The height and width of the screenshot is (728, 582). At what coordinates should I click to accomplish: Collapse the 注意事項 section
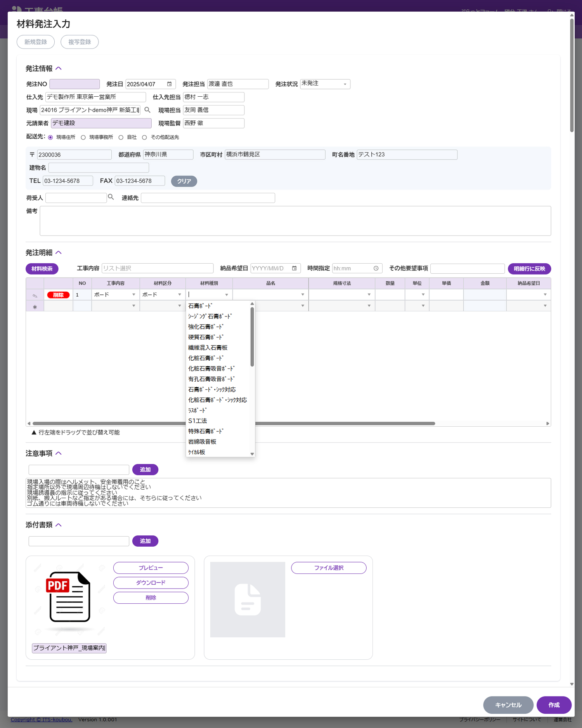coord(59,453)
